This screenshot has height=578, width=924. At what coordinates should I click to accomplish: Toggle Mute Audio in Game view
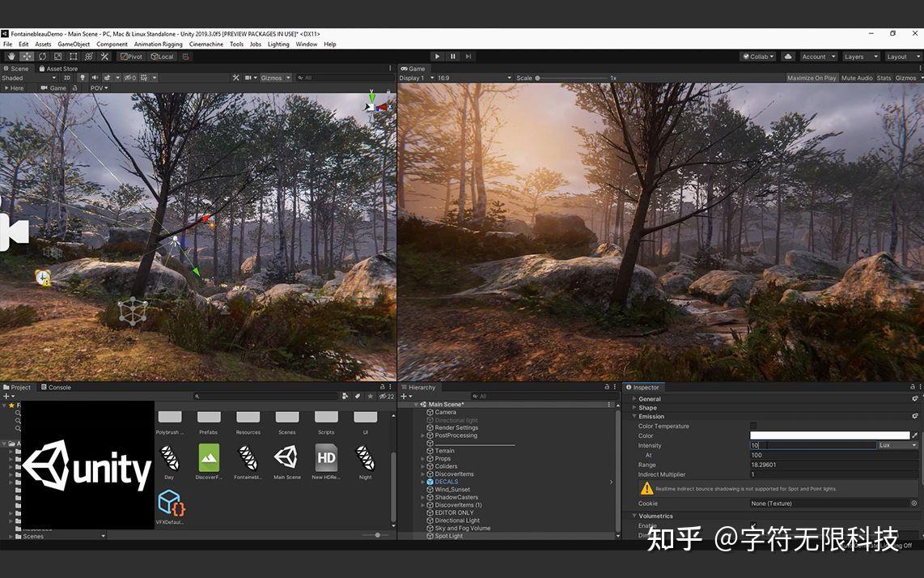pos(857,78)
